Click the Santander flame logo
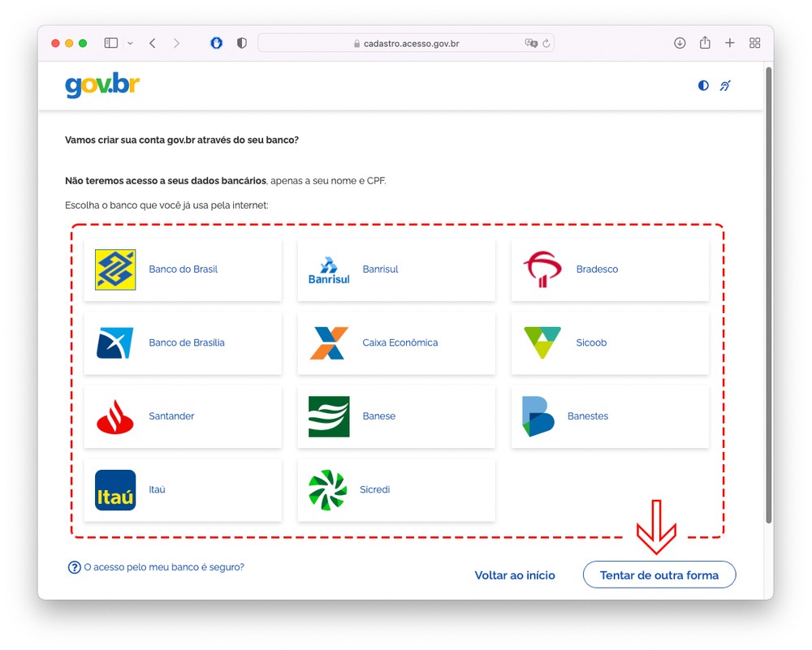 click(115, 416)
